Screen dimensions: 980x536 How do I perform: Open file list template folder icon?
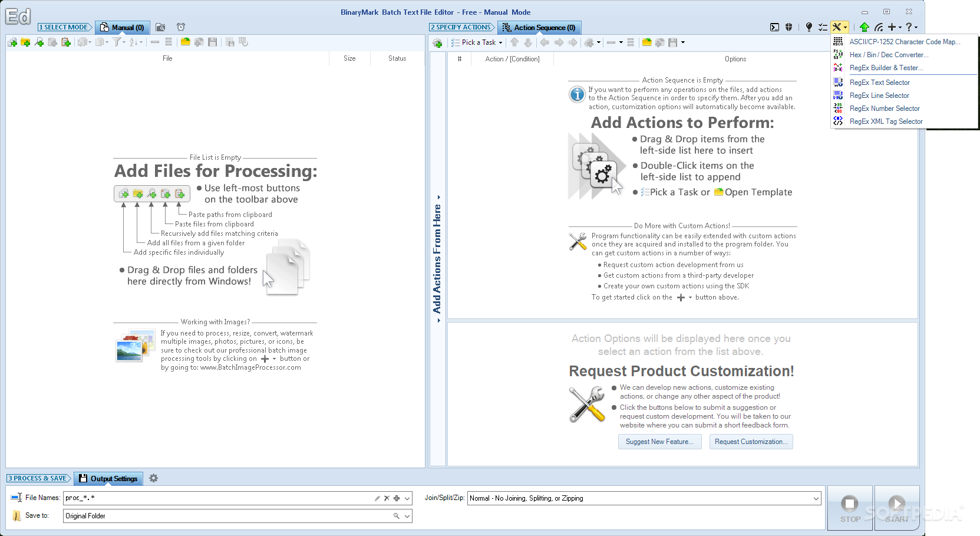pyautogui.click(x=186, y=42)
